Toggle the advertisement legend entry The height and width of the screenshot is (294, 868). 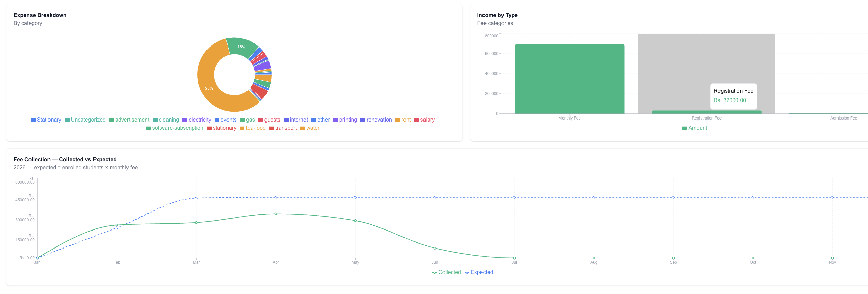(x=129, y=120)
